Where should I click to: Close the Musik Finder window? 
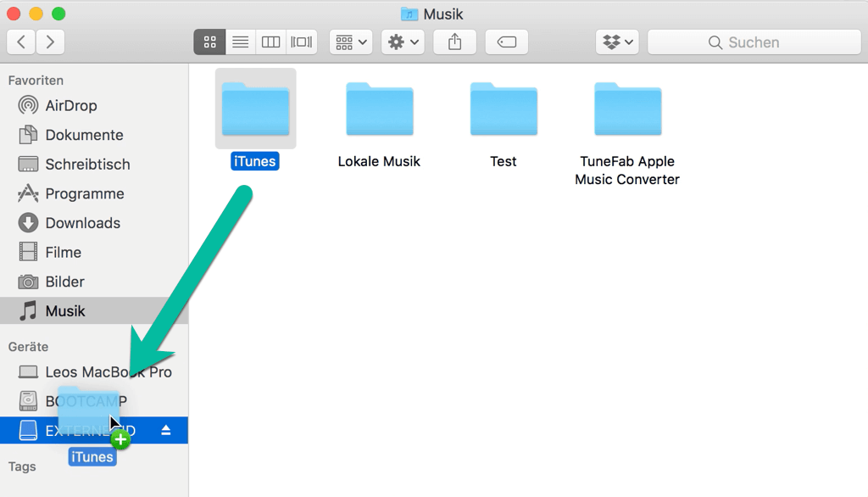pos(14,14)
